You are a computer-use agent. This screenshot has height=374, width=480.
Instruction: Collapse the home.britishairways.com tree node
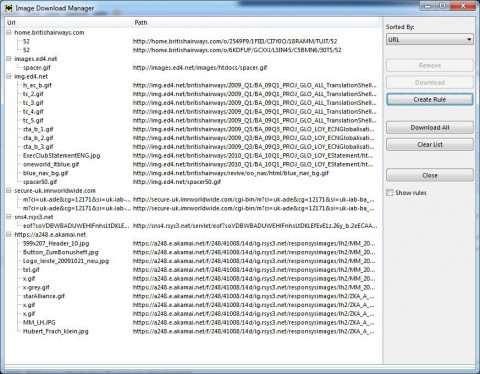[9, 32]
